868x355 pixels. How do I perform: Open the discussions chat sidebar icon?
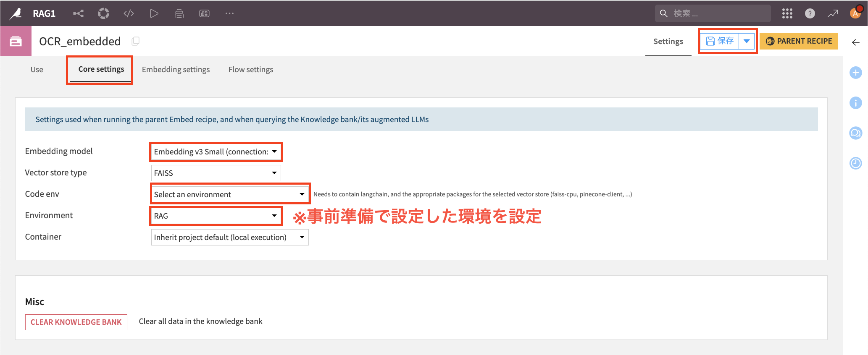(x=855, y=133)
